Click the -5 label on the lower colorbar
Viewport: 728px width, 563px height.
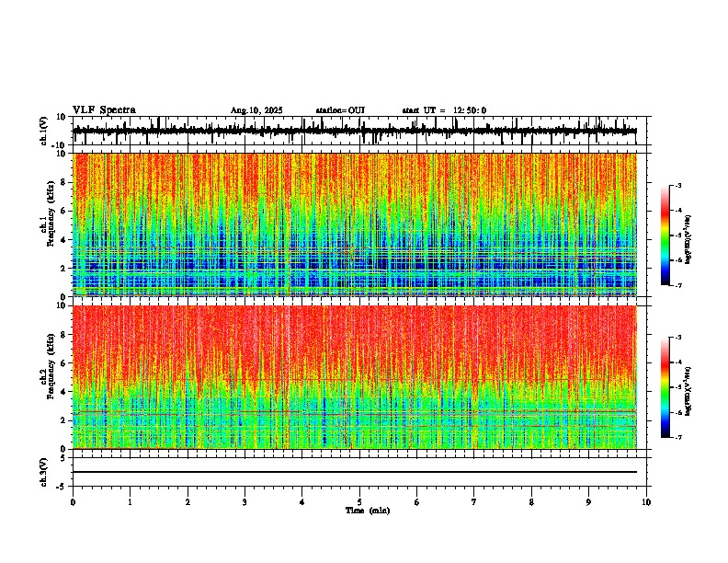coord(677,387)
